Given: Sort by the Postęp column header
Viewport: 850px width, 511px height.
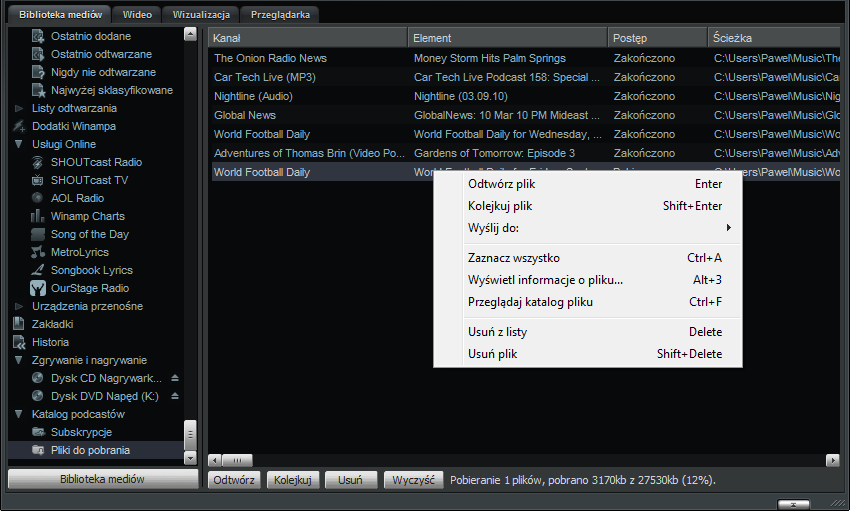Looking at the screenshot, I should click(x=657, y=38).
